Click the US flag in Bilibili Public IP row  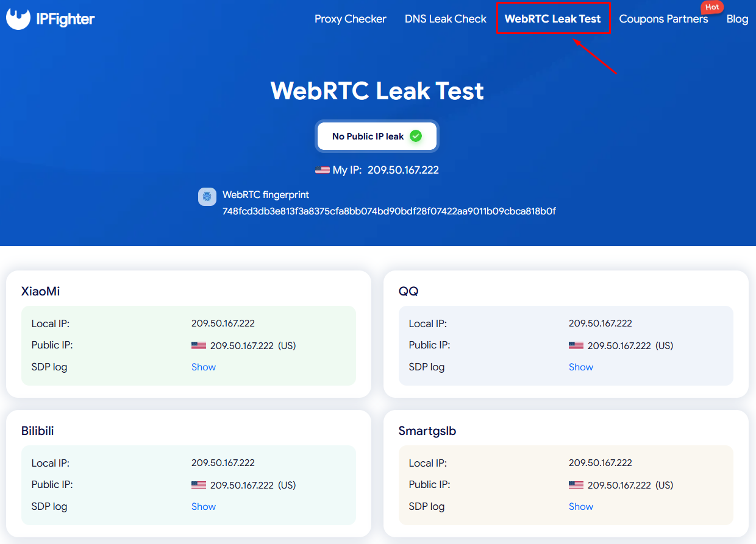pyautogui.click(x=199, y=485)
